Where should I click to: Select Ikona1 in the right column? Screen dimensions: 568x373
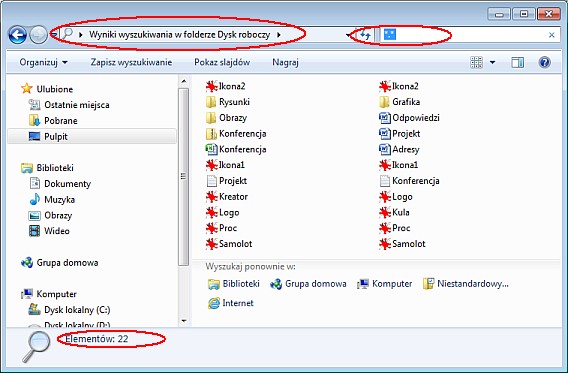pos(398,165)
